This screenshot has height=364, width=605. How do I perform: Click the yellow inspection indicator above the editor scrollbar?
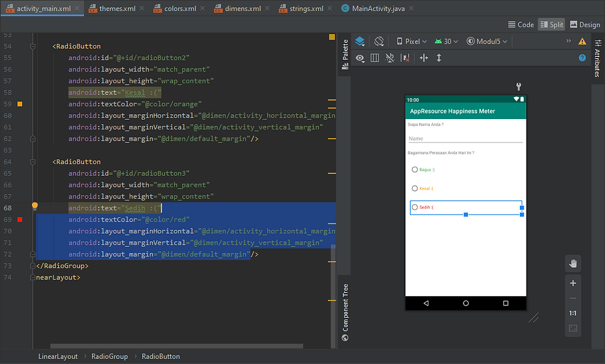tap(332, 37)
